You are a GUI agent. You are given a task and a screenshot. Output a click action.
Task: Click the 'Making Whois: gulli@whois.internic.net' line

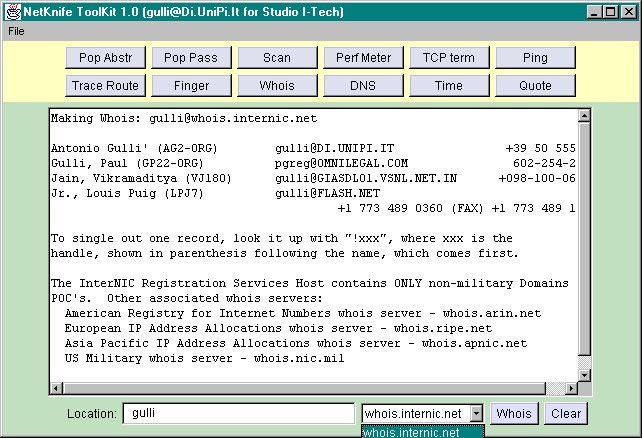pos(184,118)
